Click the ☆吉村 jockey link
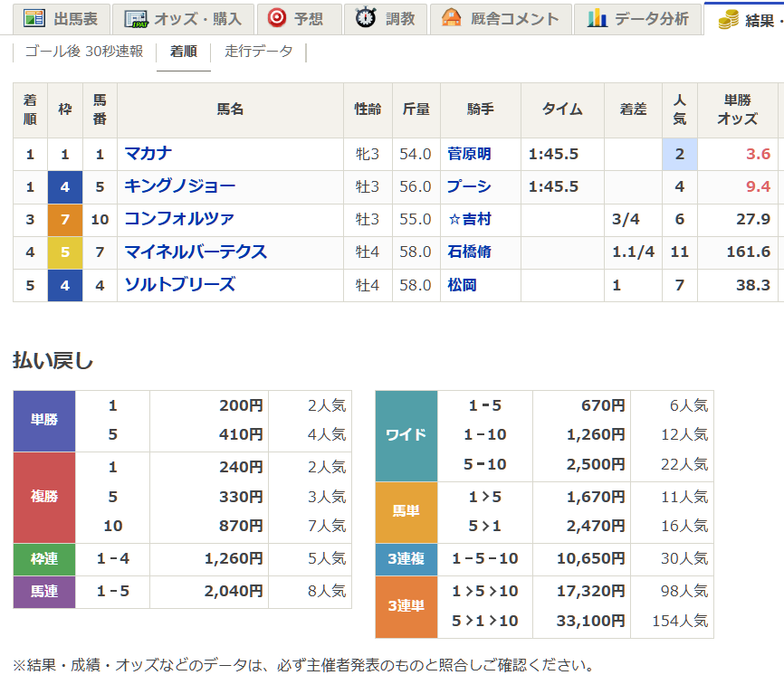Screen dimensions: 784x675 point(471,219)
